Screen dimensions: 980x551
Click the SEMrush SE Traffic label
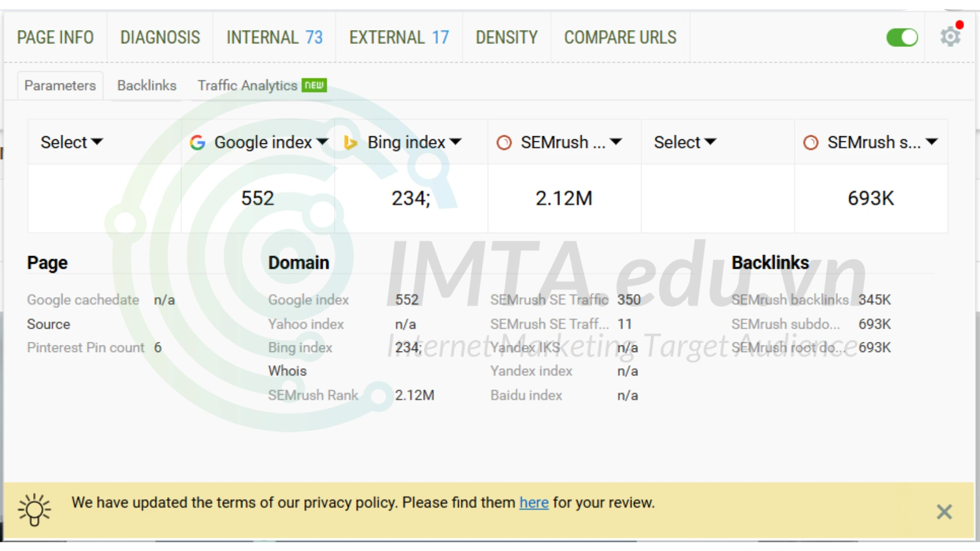pyautogui.click(x=549, y=300)
